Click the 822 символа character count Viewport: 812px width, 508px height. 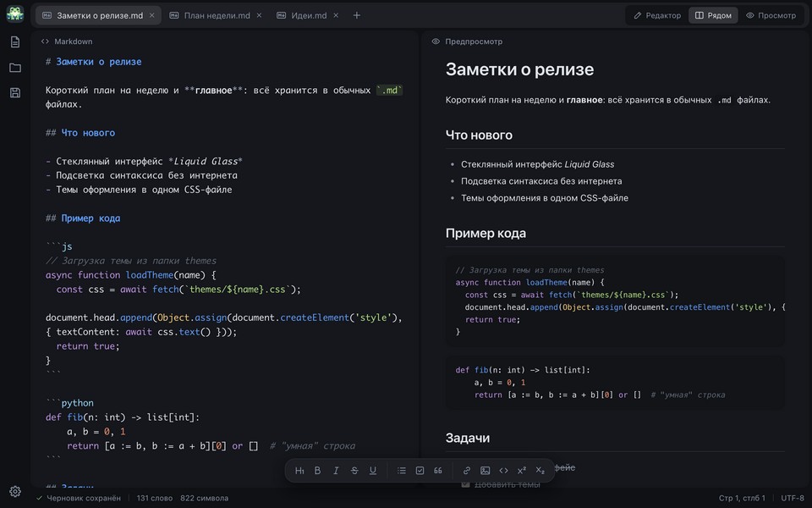click(204, 498)
